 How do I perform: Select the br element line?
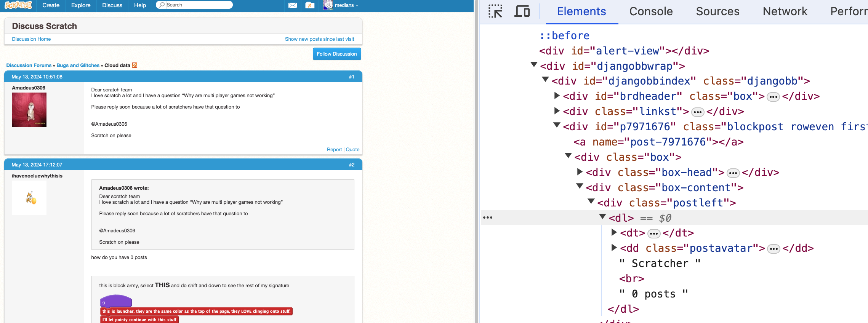click(632, 279)
